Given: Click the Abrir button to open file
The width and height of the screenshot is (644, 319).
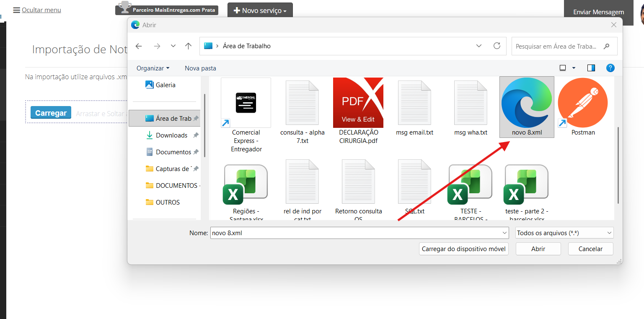Looking at the screenshot, I should tap(538, 249).
